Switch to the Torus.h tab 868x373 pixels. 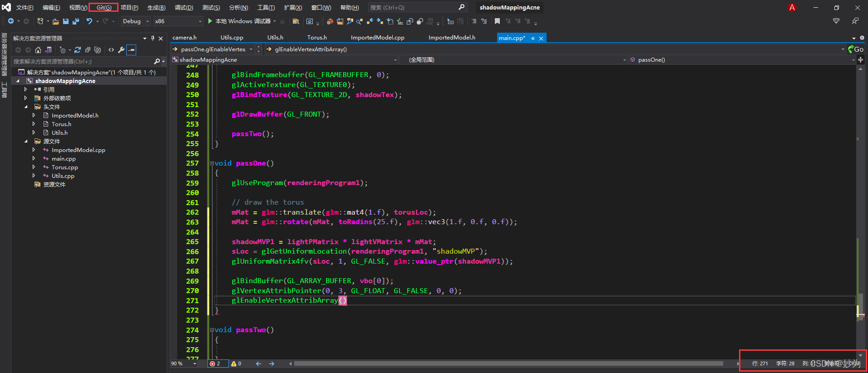pyautogui.click(x=317, y=38)
